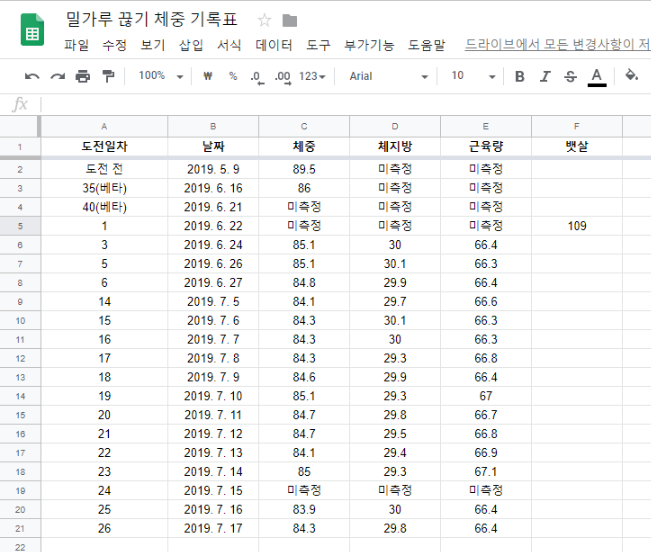The height and width of the screenshot is (552, 651).
Task: Select row 5 header
Action: [x=20, y=226]
